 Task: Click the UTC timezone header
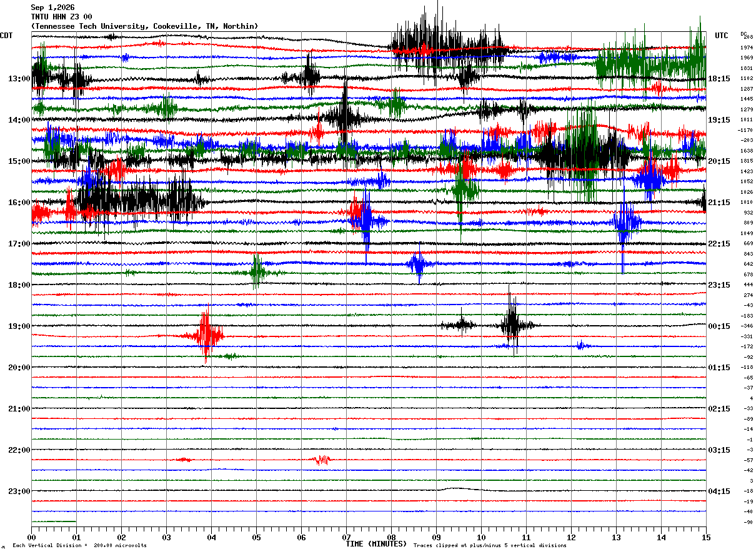tap(722, 36)
